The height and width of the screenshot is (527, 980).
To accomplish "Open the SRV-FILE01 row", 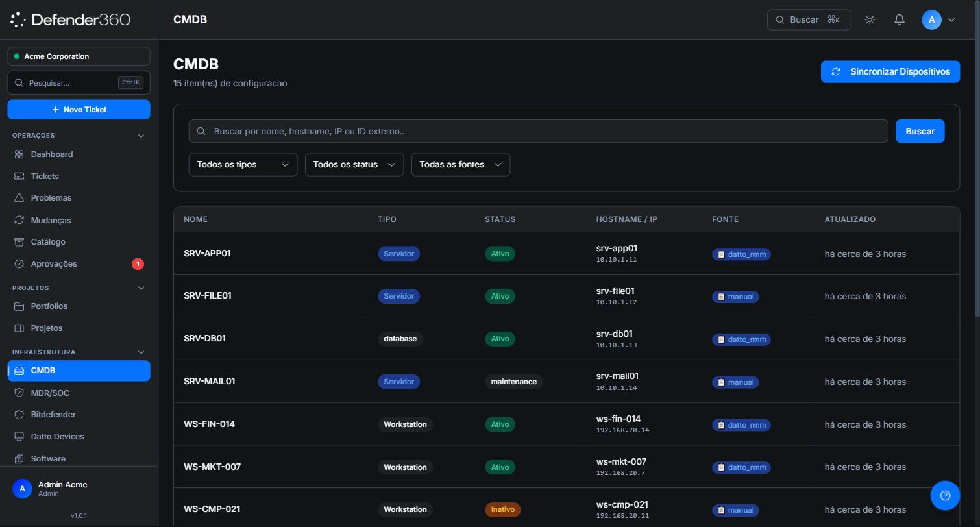I will tap(566, 296).
